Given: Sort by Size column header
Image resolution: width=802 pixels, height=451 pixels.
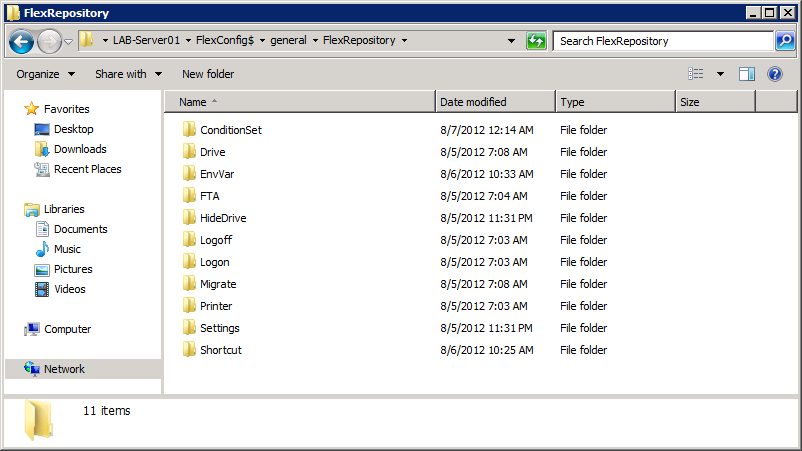Looking at the screenshot, I should pos(716,102).
